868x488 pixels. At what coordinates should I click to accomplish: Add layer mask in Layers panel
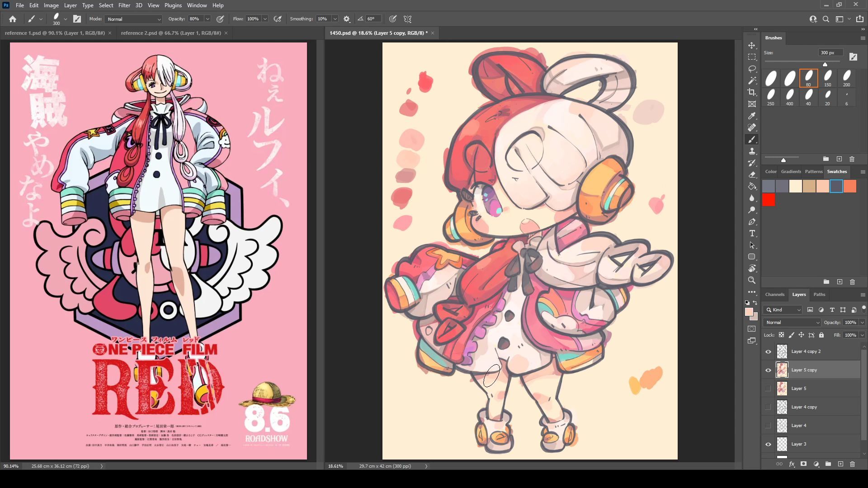pyautogui.click(x=803, y=464)
